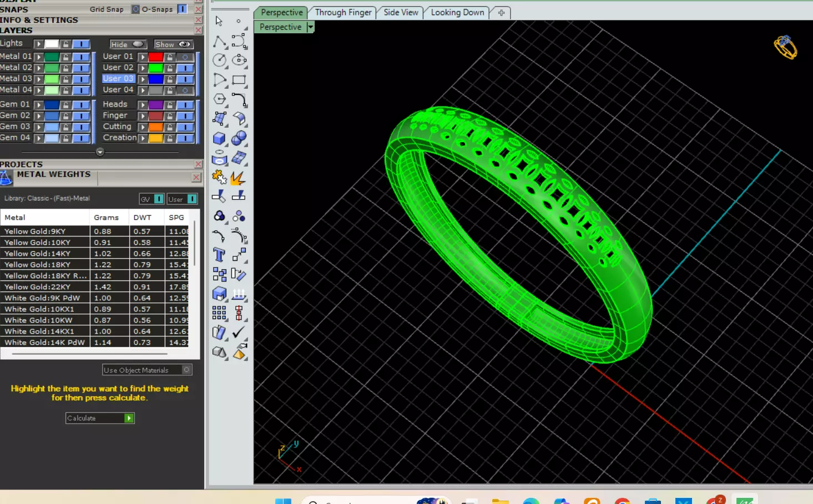Image resolution: width=813 pixels, height=504 pixels.
Task: Expand Metal 02 layer arrow
Action: tap(39, 68)
